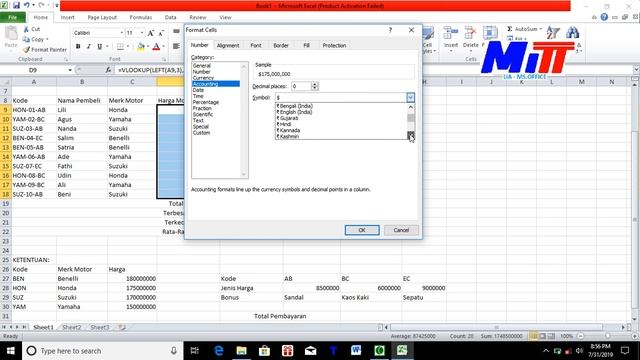Click the Sheet3 worksheet tab
The height and width of the screenshot is (360, 640).
pos(100,327)
